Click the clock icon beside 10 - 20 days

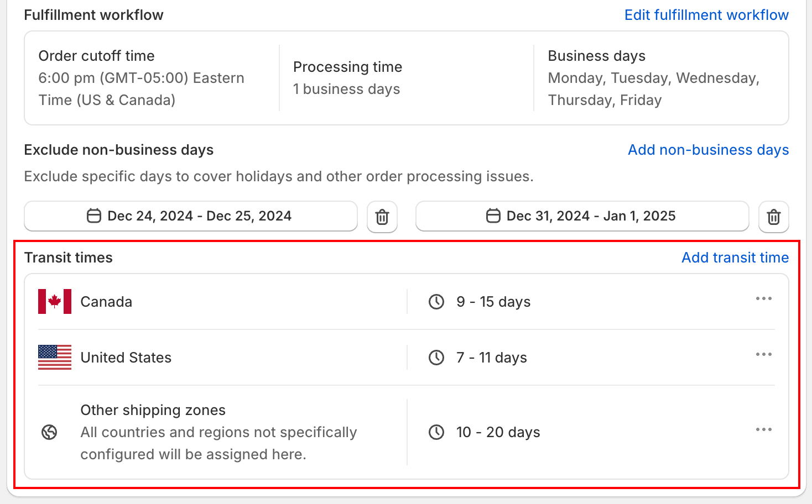[436, 432]
